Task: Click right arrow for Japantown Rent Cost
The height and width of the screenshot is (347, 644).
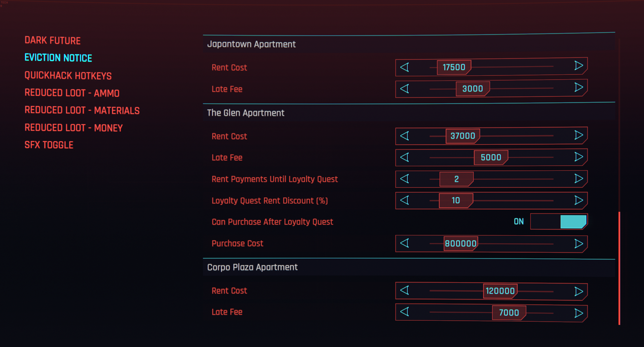Action: [x=579, y=66]
